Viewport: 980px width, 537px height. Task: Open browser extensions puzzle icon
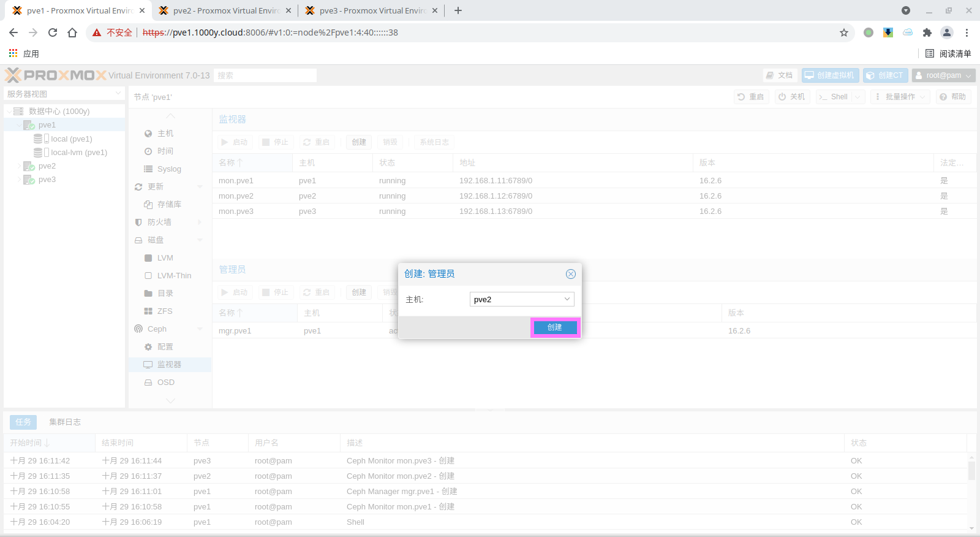(x=927, y=32)
